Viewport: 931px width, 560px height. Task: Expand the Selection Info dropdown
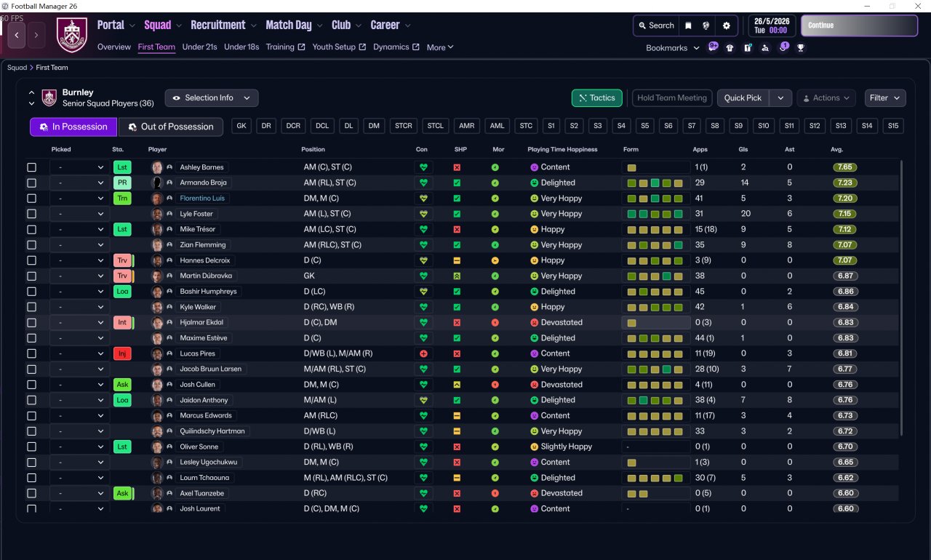211,98
